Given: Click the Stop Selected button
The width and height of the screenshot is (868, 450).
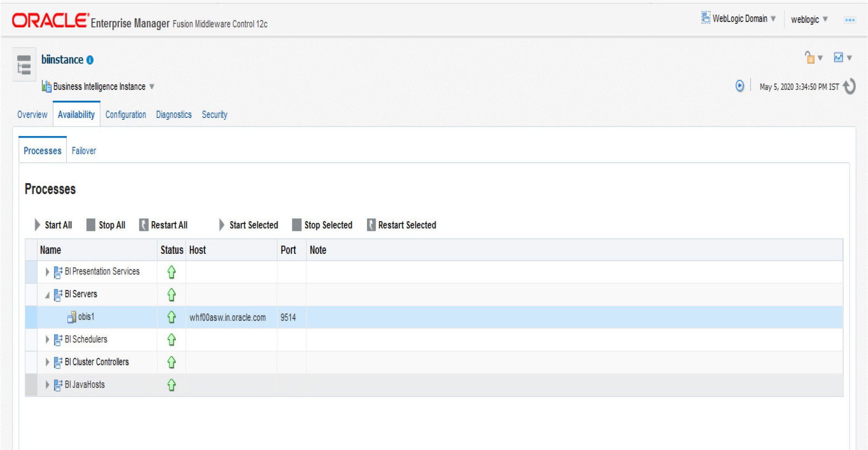Looking at the screenshot, I should coord(322,225).
